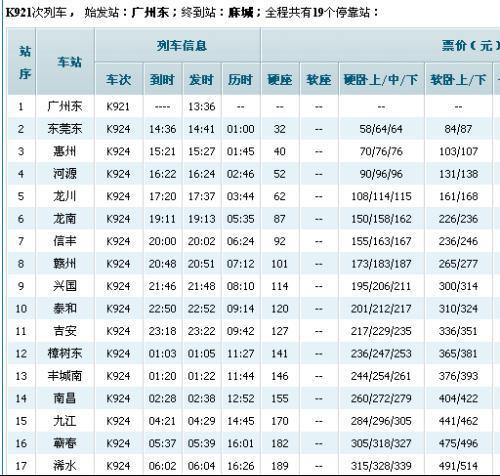
Task: Select station name 蕲春
Action: coord(65,443)
